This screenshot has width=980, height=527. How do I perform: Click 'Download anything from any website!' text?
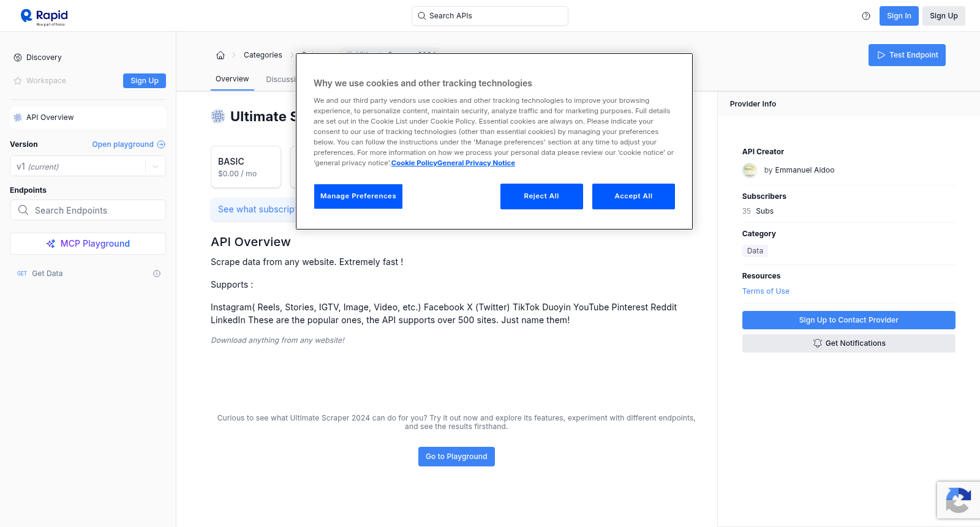click(x=277, y=340)
